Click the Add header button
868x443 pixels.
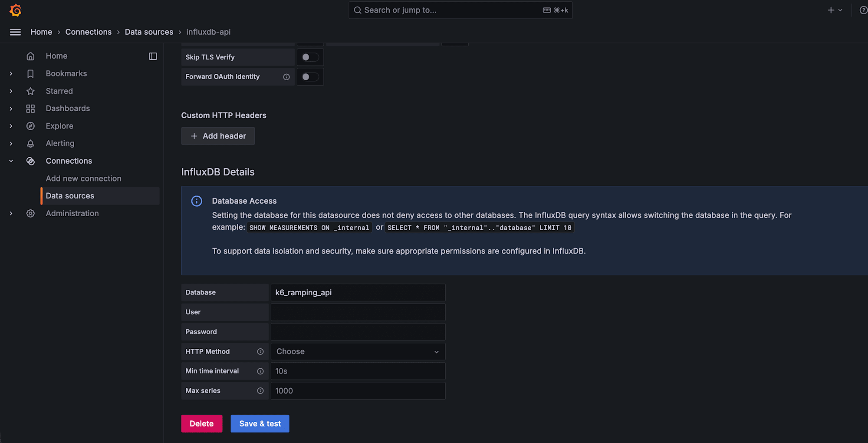pos(218,136)
